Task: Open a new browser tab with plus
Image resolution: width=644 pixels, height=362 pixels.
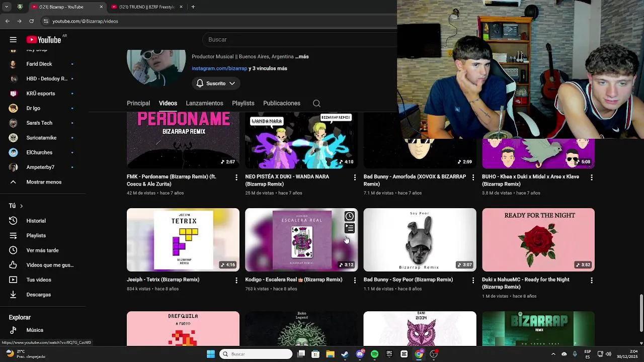Action: [193, 7]
